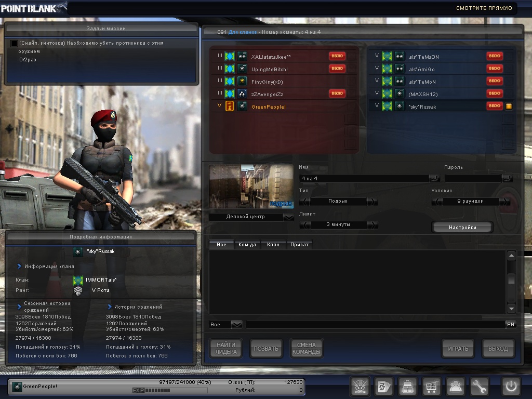Expand the Деловой центр map dropdown
Viewport: 532px width, 399px height.
(289, 217)
